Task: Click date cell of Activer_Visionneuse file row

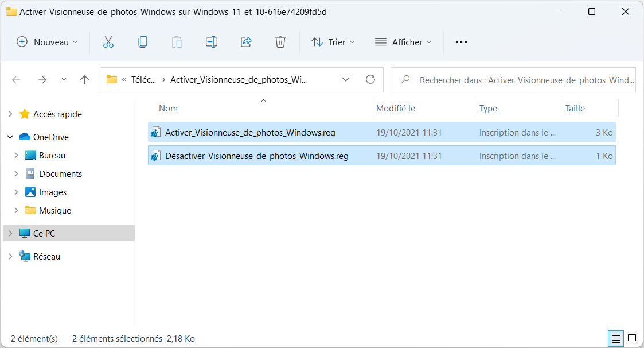Action: coord(409,133)
